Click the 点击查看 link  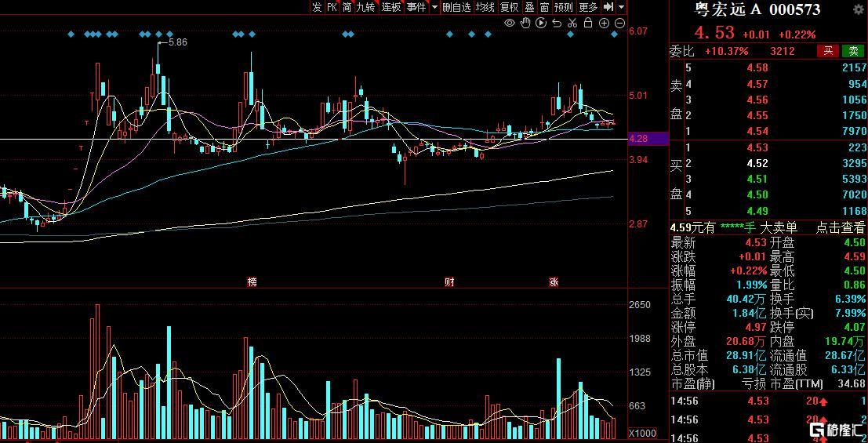click(x=840, y=227)
